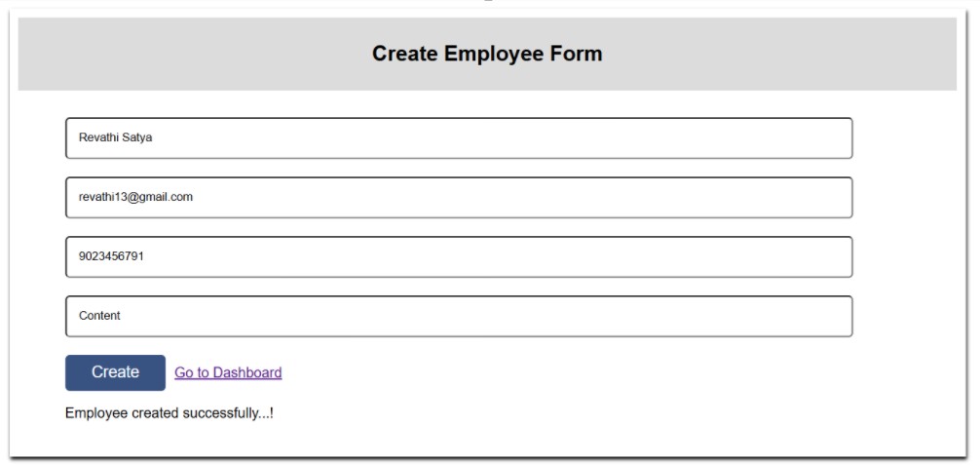Click the input field containing Content

coord(459,317)
